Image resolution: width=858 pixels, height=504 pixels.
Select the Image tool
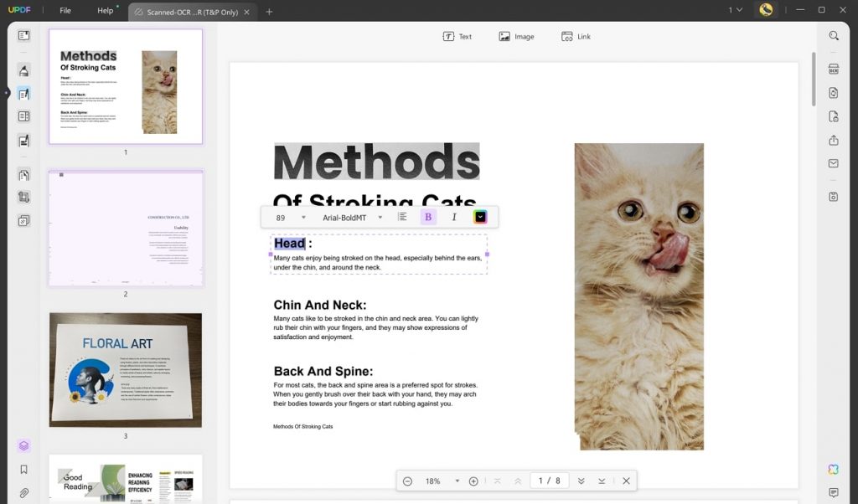click(x=516, y=36)
